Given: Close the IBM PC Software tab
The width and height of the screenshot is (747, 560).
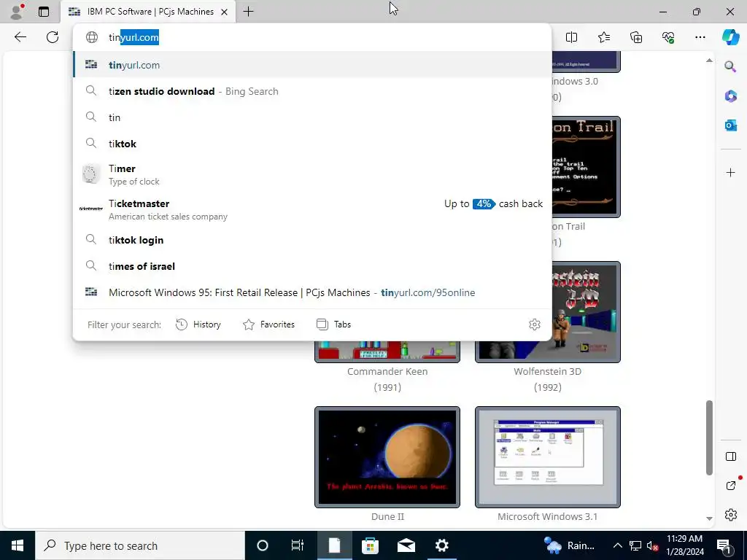Looking at the screenshot, I should pyautogui.click(x=224, y=12).
